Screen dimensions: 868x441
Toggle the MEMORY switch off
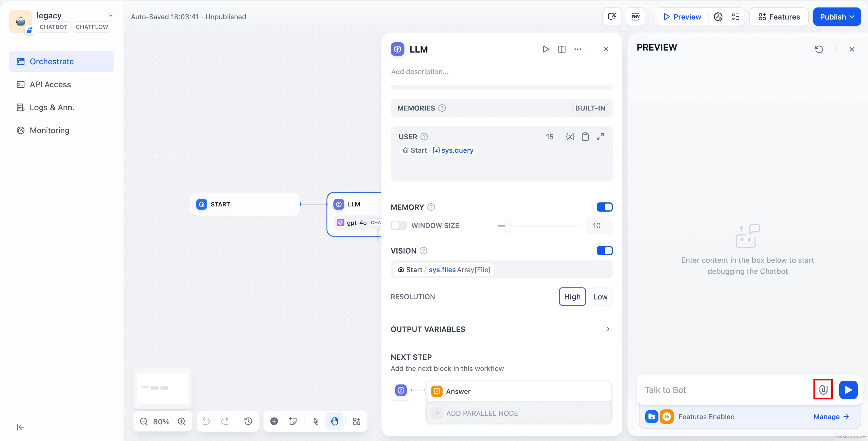click(604, 207)
